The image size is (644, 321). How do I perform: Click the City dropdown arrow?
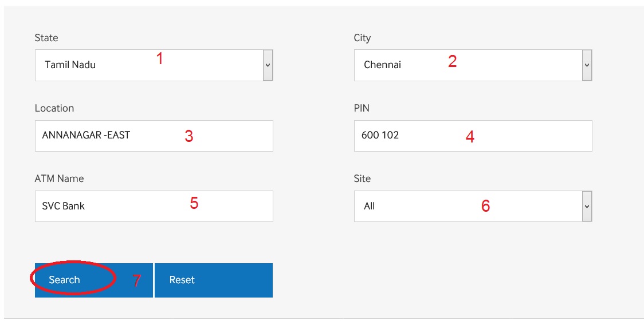tap(587, 65)
